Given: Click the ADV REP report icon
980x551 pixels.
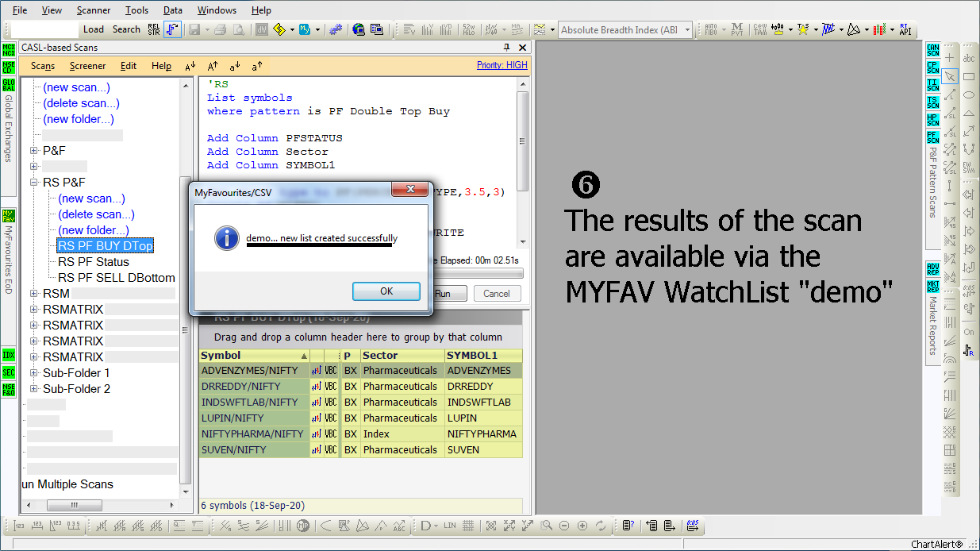Looking at the screenshot, I should click(933, 268).
